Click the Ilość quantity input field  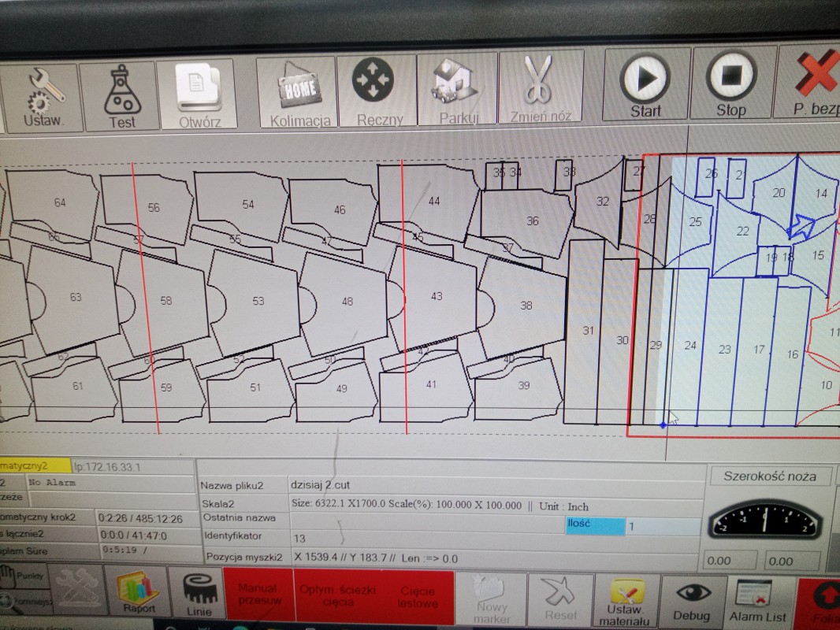[661, 526]
